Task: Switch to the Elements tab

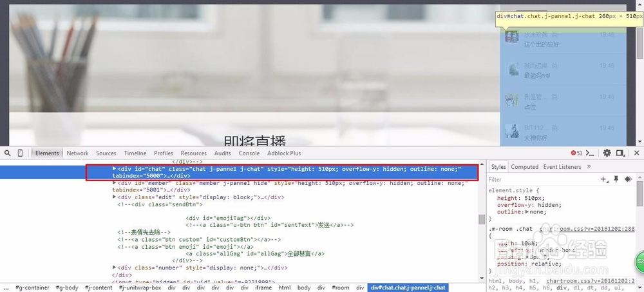Action: pyautogui.click(x=47, y=153)
